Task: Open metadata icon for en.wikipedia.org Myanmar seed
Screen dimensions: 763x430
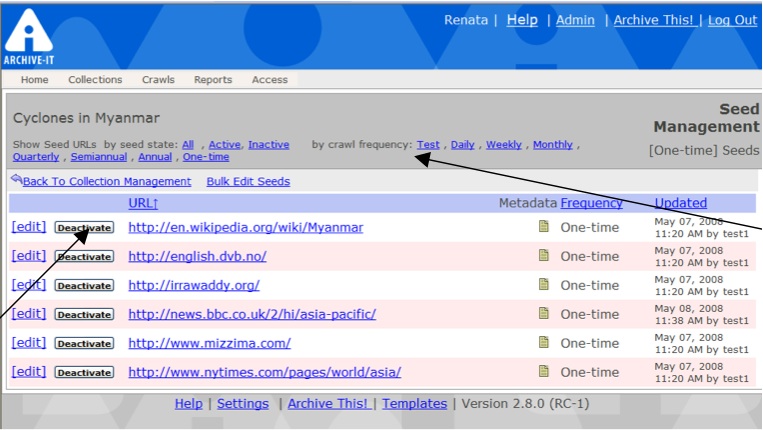Action: (544, 227)
